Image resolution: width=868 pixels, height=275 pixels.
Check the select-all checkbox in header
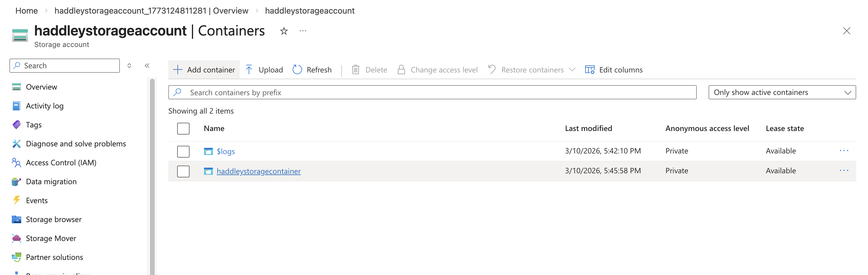(183, 128)
